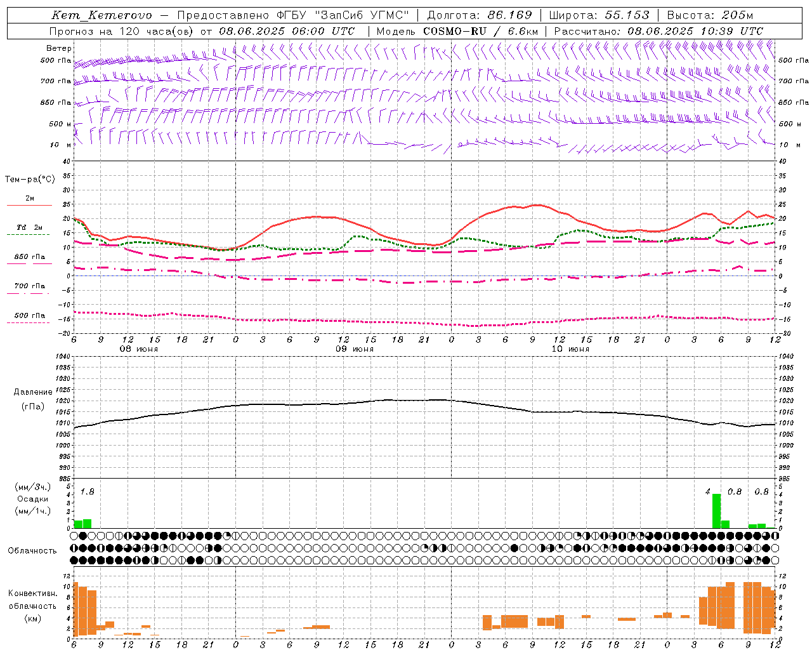Screen dimensions: 812x650
Task: Select the 'Предоставлено ФГБУ ЗапСиб УГМС' provider text
Action: [293, 15]
